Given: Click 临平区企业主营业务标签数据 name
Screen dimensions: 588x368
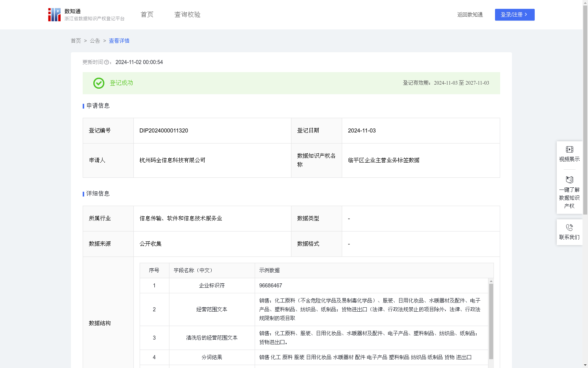Looking at the screenshot, I should (x=384, y=160).
